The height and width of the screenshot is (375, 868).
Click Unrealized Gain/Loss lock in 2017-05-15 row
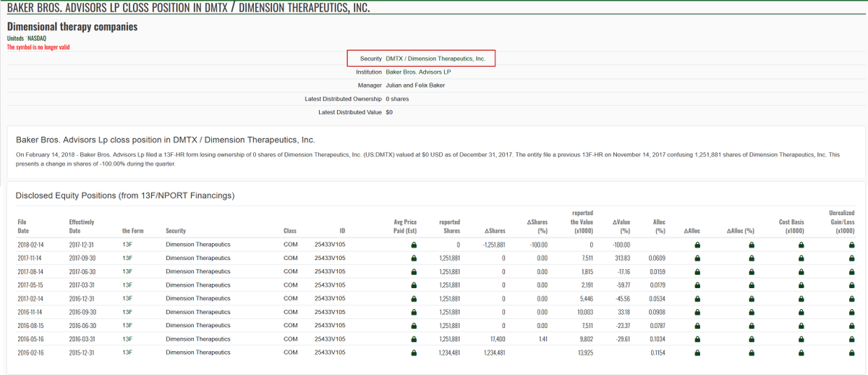coord(851,285)
